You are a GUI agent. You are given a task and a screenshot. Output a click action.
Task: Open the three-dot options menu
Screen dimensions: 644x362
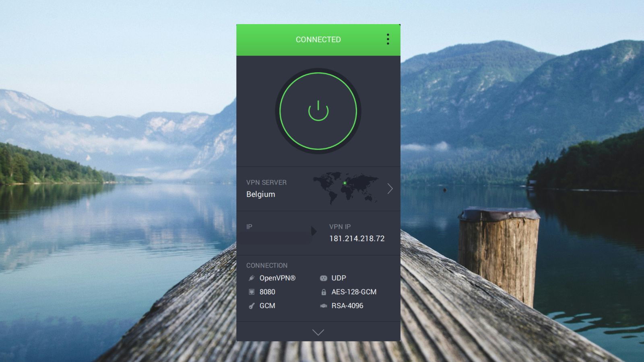pyautogui.click(x=388, y=39)
